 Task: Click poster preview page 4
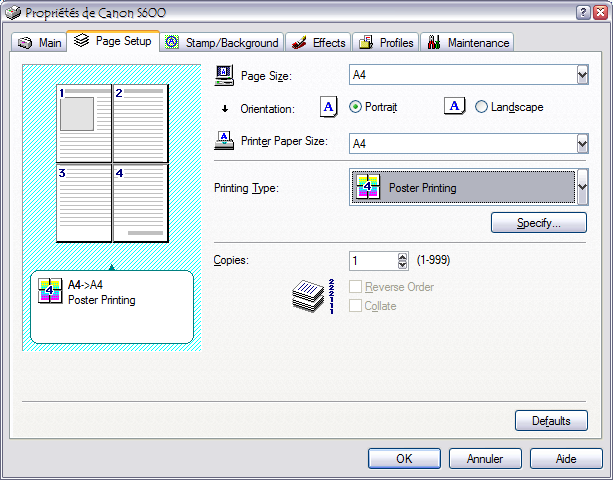140,203
